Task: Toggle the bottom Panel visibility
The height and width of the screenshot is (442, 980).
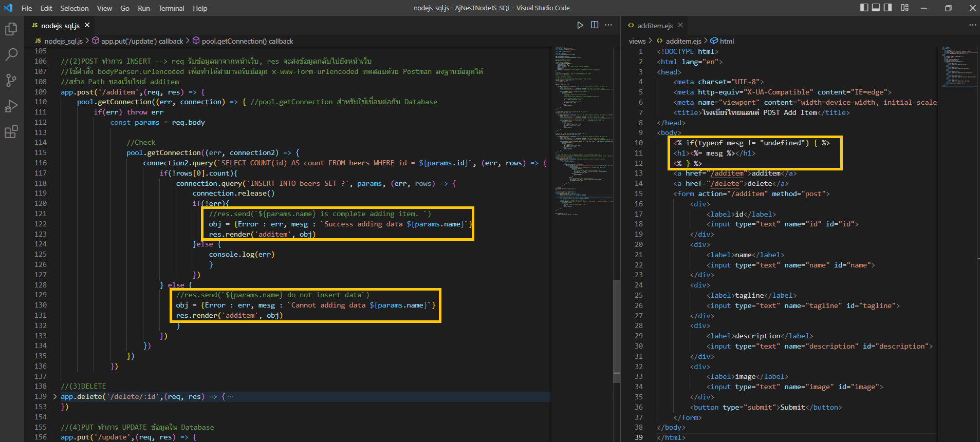Action: [876, 8]
